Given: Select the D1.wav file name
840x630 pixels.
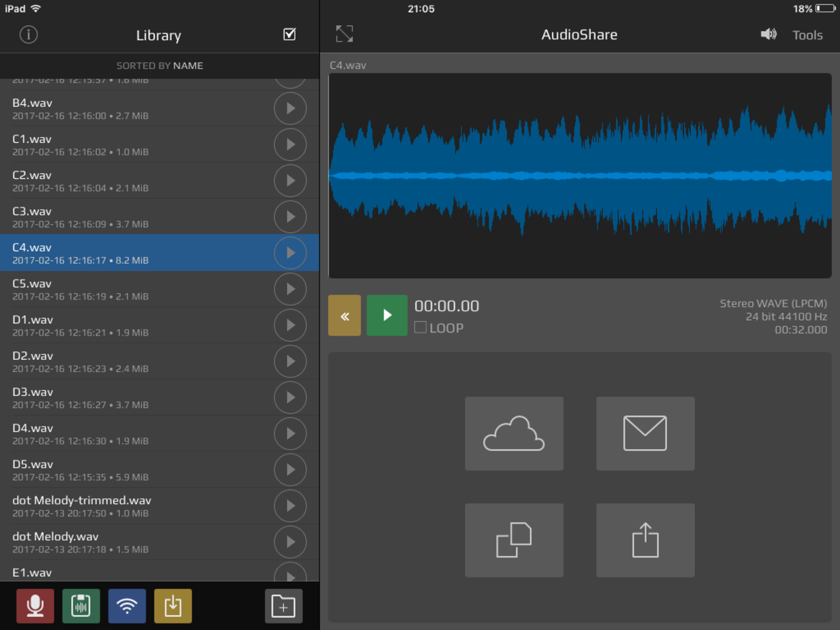Looking at the screenshot, I should 33,320.
